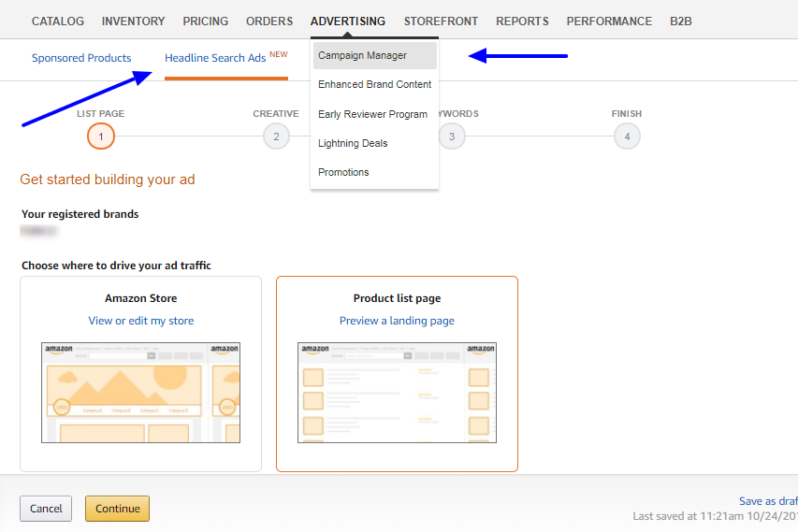Screen dimensions: 798x532
Task: Jump to step 4 Finish circle
Action: [627, 137]
